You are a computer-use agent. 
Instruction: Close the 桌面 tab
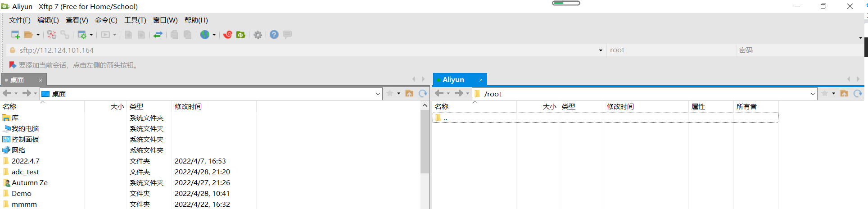[41, 80]
